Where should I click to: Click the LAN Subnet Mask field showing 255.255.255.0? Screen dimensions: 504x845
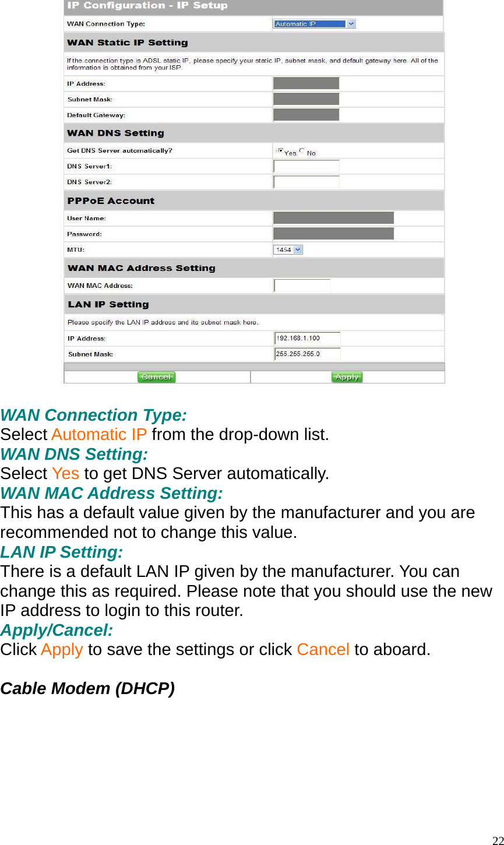pyautogui.click(x=307, y=354)
